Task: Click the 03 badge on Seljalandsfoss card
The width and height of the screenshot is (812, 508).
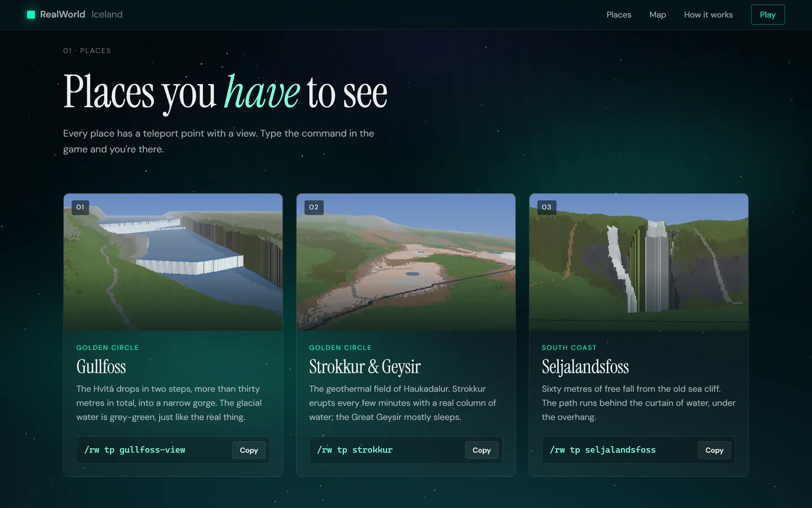Action: (546, 207)
